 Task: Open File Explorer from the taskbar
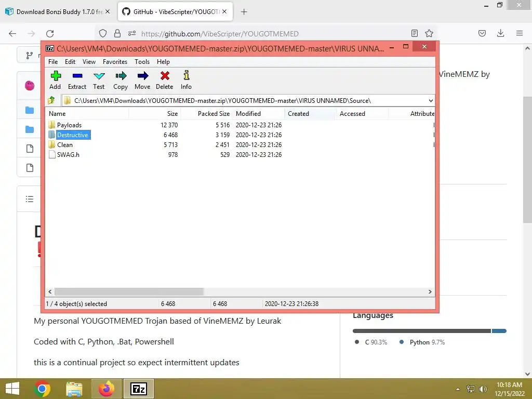[74, 389]
